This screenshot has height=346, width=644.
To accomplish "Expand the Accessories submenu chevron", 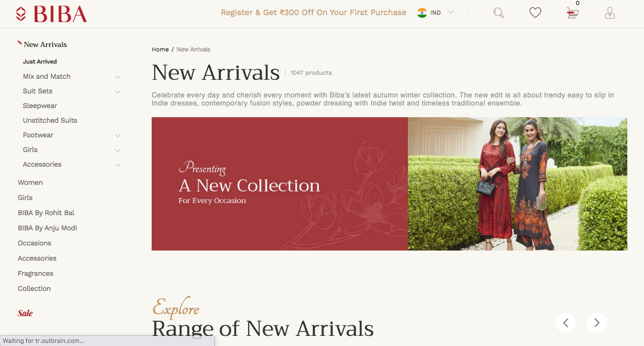I will pos(118,165).
